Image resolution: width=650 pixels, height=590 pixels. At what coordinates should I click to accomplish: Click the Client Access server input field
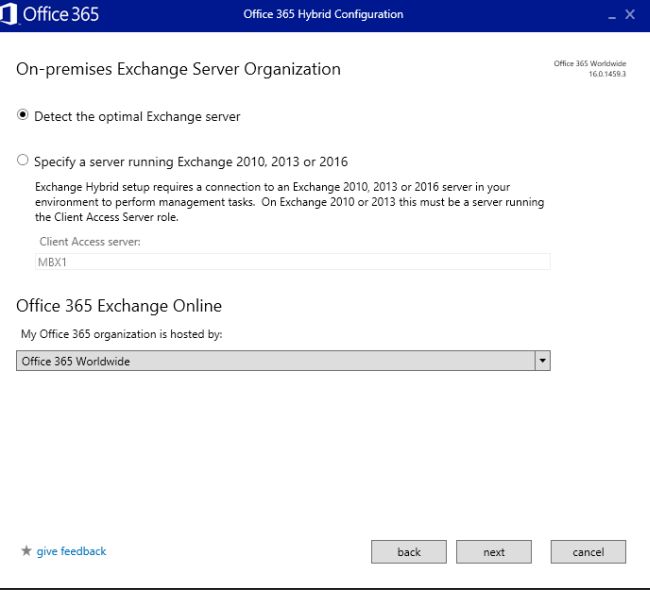point(293,262)
